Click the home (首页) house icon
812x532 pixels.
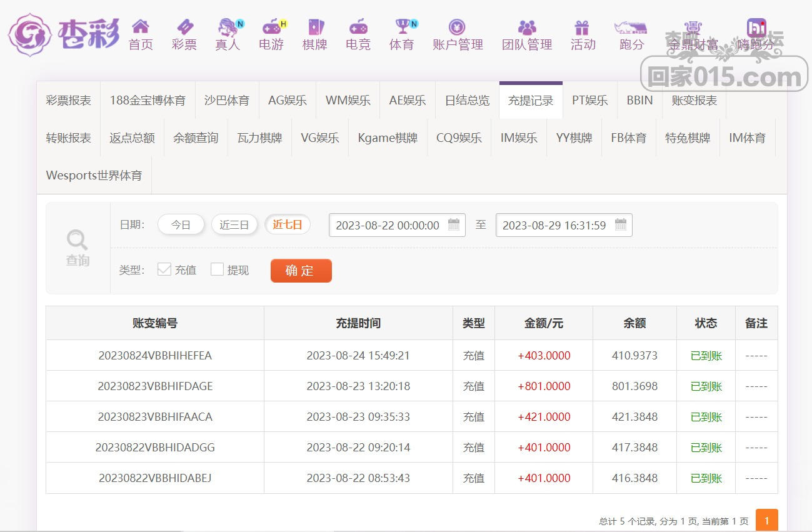click(141, 27)
